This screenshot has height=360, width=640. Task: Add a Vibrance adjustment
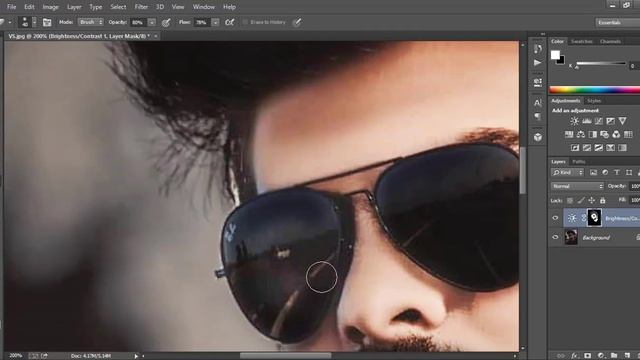pos(622,121)
